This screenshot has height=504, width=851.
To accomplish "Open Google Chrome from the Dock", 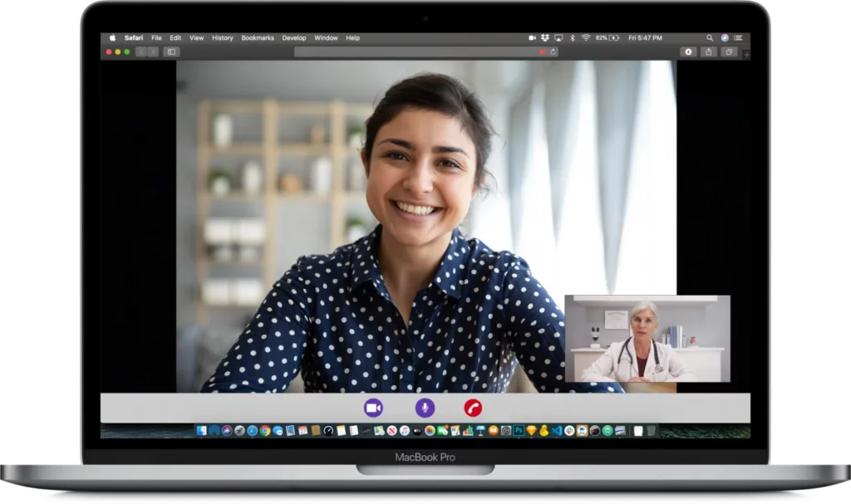I will pyautogui.click(x=264, y=431).
